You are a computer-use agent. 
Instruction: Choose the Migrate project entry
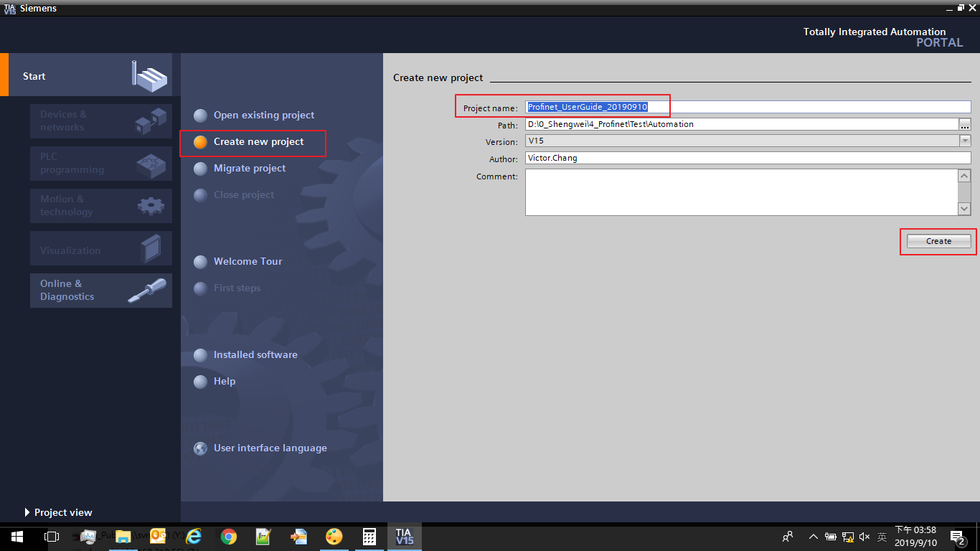pos(250,168)
